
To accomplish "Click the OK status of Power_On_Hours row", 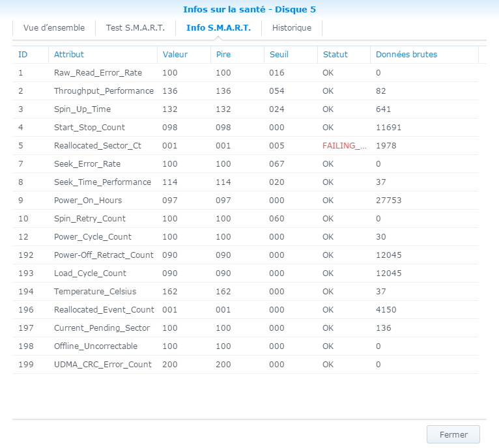I will [x=328, y=201].
